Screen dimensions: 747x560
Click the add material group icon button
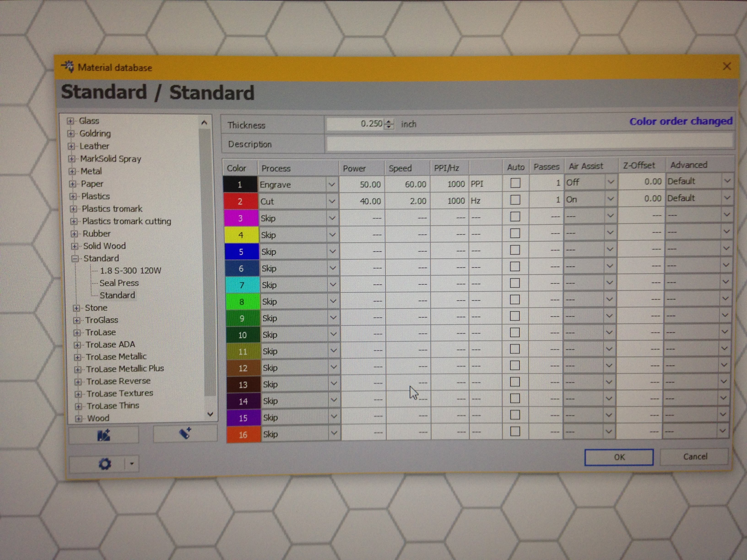pyautogui.click(x=104, y=435)
